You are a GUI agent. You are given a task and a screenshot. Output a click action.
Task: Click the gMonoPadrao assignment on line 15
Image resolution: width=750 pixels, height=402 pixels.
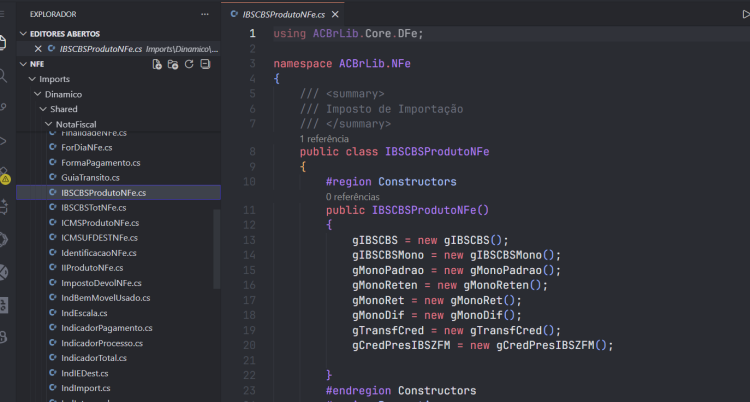pos(456,270)
